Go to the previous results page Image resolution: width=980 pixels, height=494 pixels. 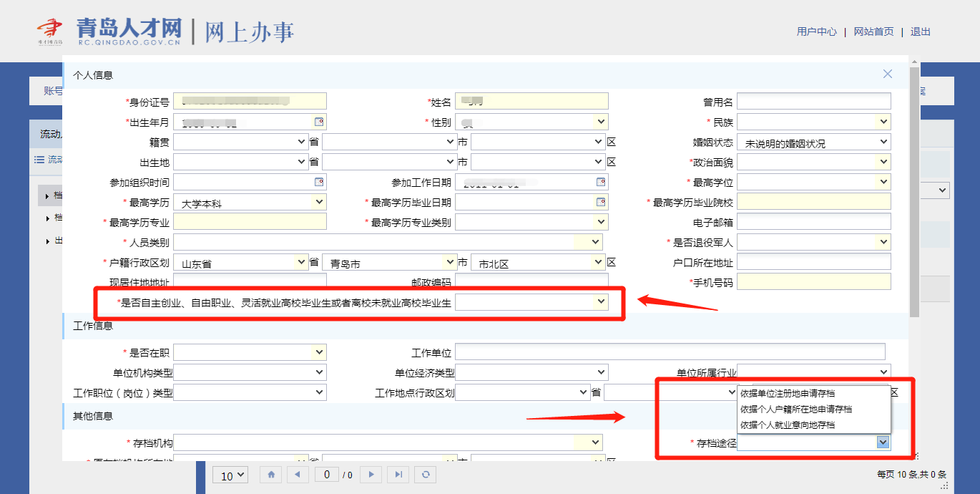click(298, 475)
